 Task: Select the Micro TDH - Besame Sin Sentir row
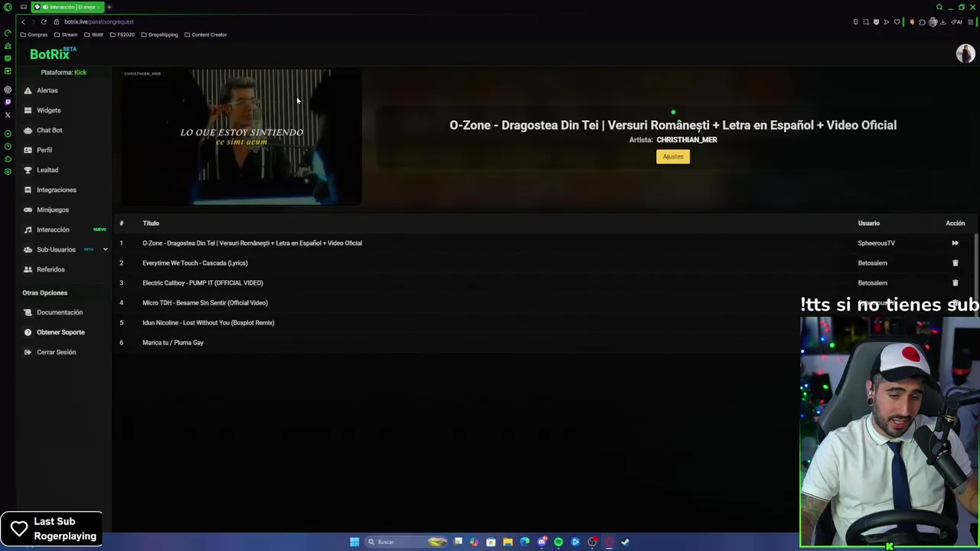[205, 303]
